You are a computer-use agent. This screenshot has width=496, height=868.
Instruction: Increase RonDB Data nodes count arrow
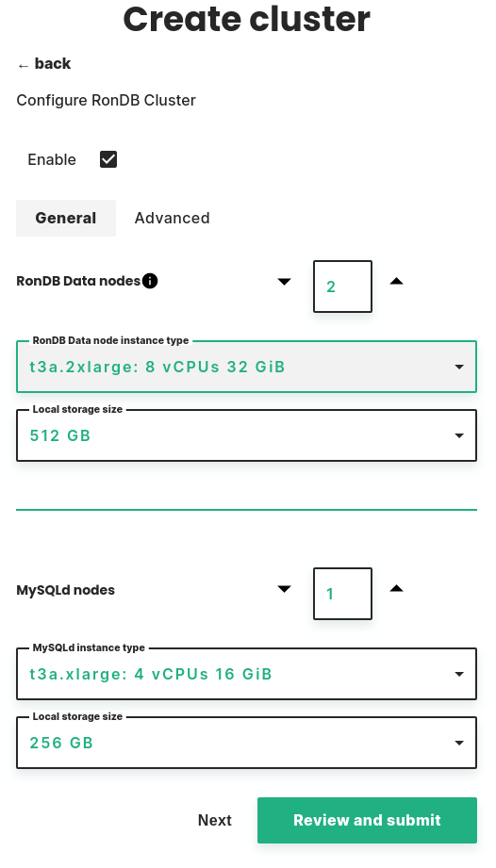coord(396,281)
